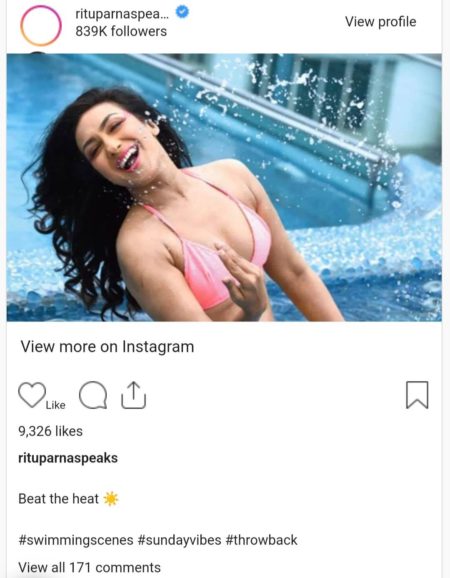Viewport: 450px width, 578px height.
Task: Open the #sundayvibes hashtag
Action: (x=179, y=540)
